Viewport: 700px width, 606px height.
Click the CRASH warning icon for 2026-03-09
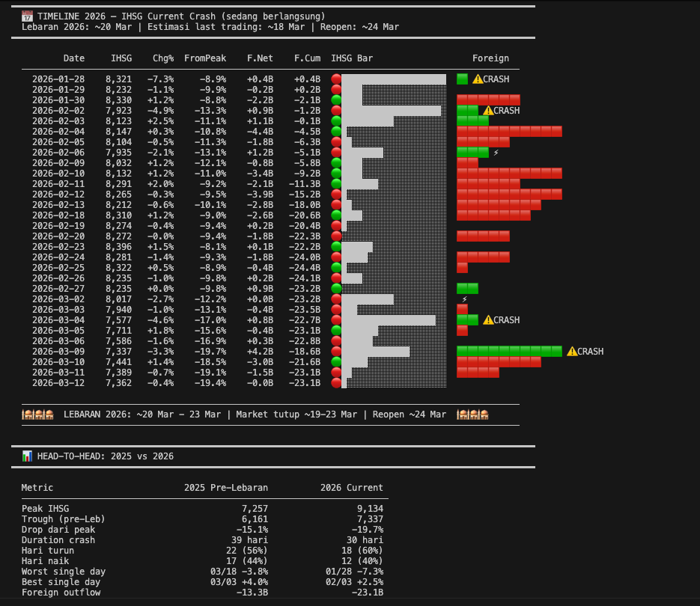point(572,351)
